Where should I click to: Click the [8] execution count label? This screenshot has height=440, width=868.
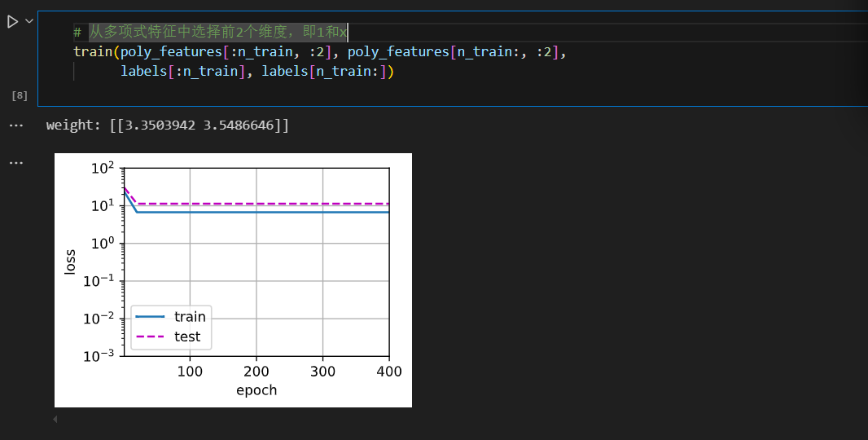pos(20,96)
